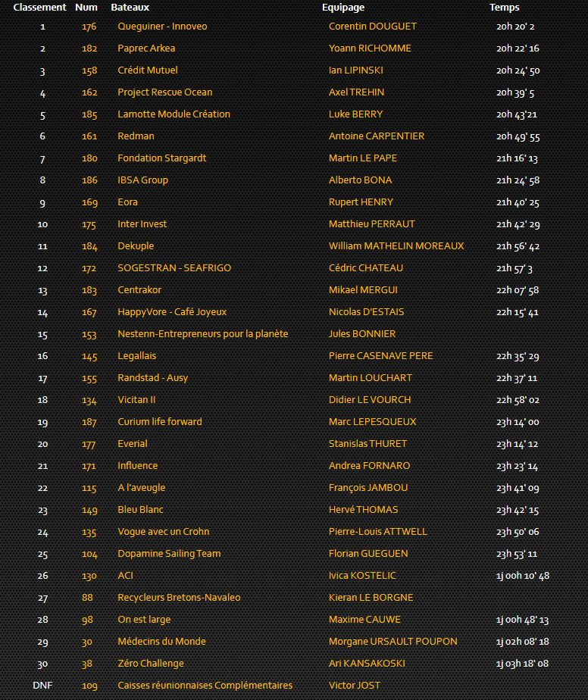
Task: Open the Lamotte Module Création boat
Action: click(x=174, y=114)
